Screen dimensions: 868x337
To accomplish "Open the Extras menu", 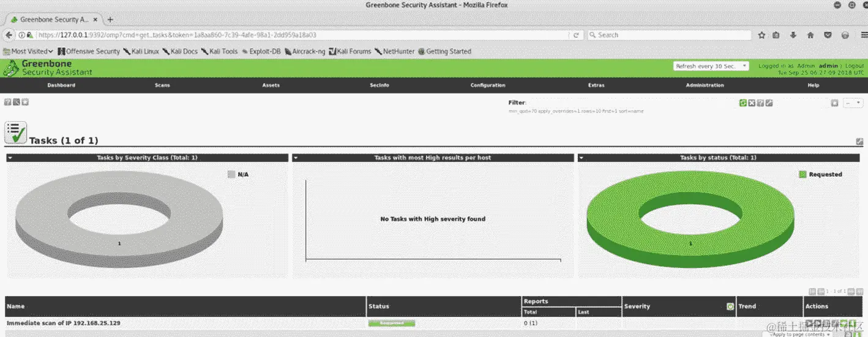I will (596, 85).
